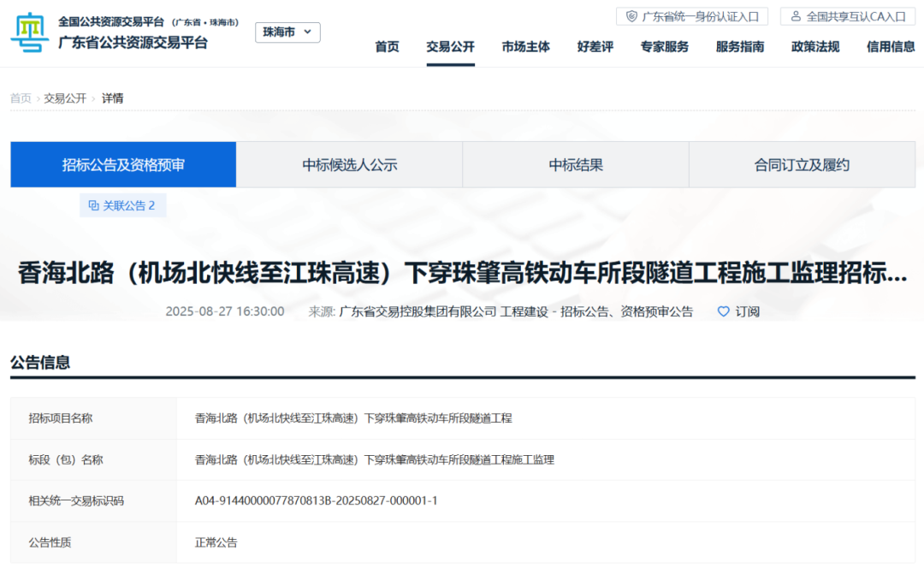The image size is (924, 568).
Task: Click the shield icon for unified identity authentication
Action: pyautogui.click(x=632, y=16)
